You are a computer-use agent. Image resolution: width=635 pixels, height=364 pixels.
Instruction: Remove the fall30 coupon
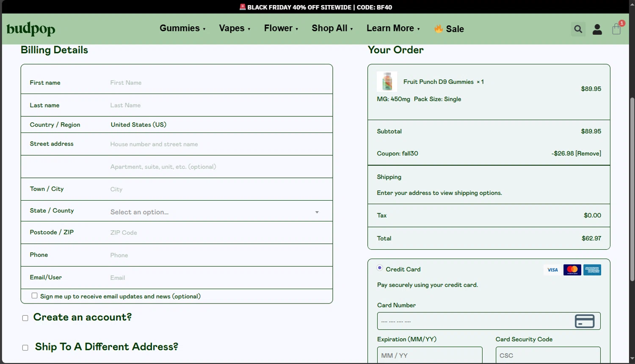coord(588,154)
